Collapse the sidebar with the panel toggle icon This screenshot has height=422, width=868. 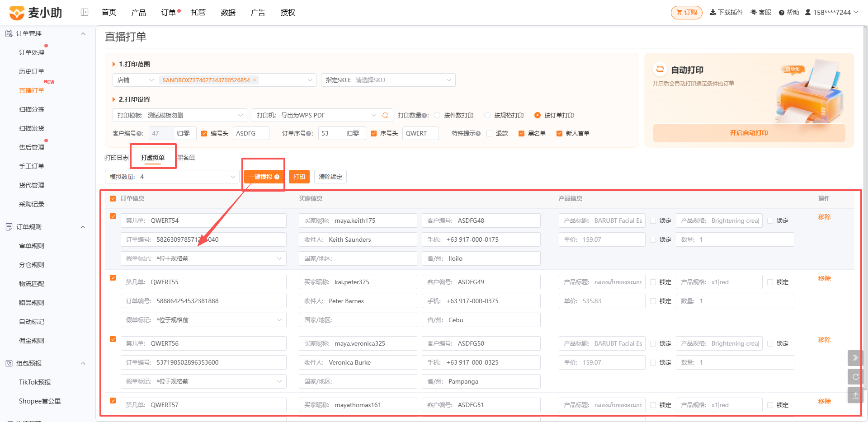pyautogui.click(x=85, y=12)
